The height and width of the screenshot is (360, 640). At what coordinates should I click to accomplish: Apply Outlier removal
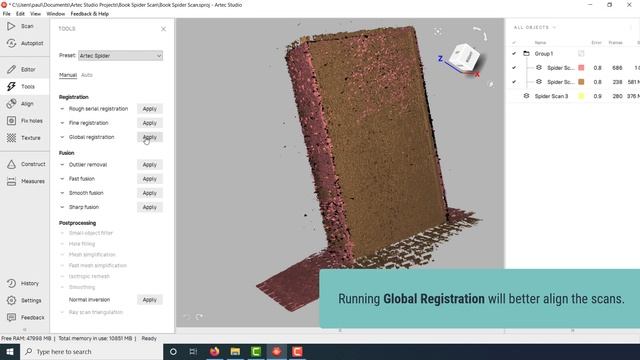150,165
